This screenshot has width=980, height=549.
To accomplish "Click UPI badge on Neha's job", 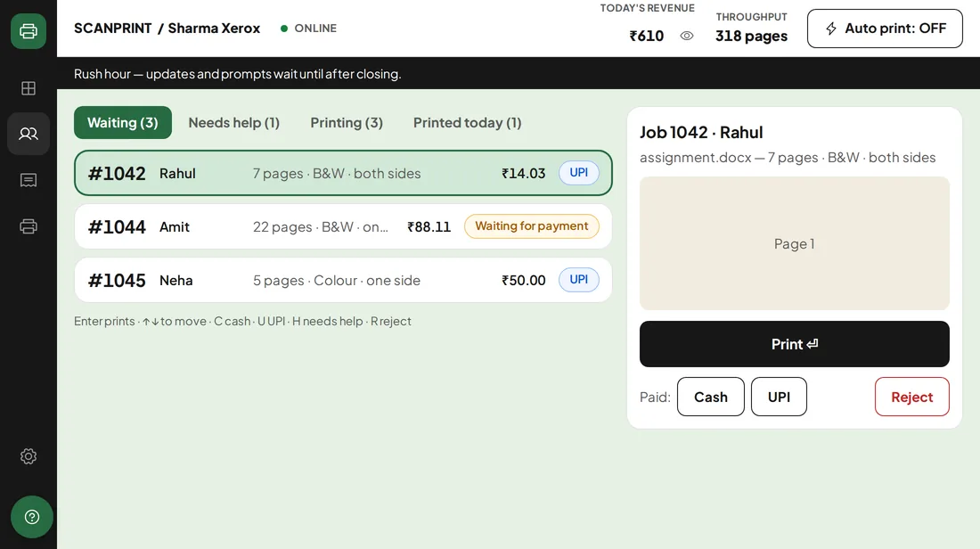I will point(578,280).
